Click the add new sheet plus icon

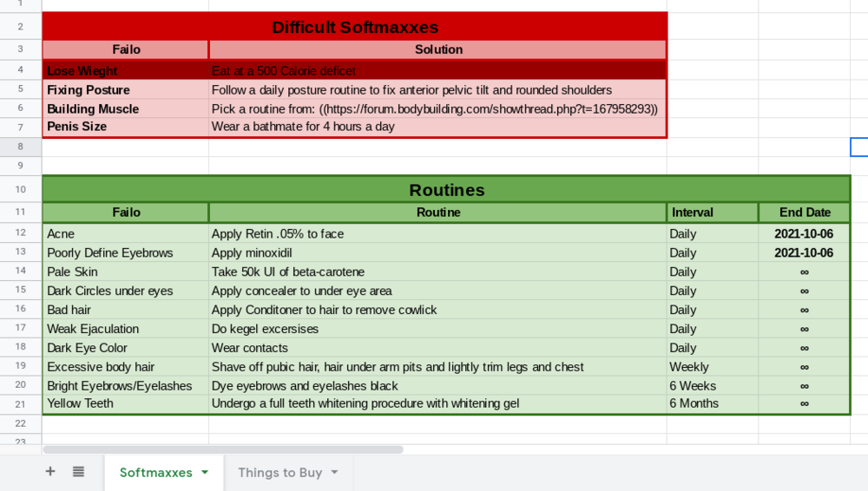[x=50, y=472]
